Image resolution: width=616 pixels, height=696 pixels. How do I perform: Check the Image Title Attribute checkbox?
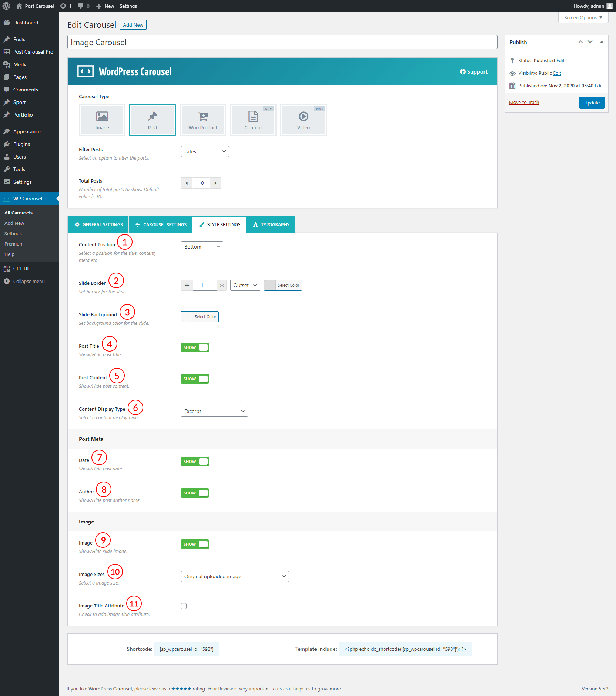[x=184, y=606]
